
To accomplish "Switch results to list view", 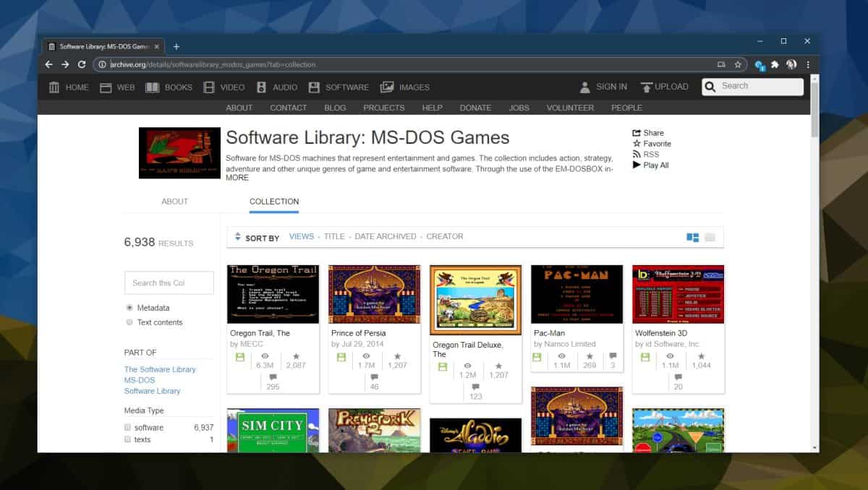I will [x=710, y=236].
